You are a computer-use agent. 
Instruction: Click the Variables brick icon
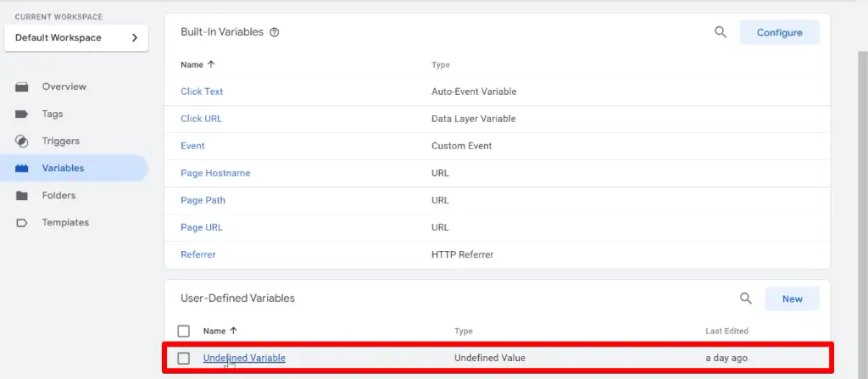click(x=21, y=169)
